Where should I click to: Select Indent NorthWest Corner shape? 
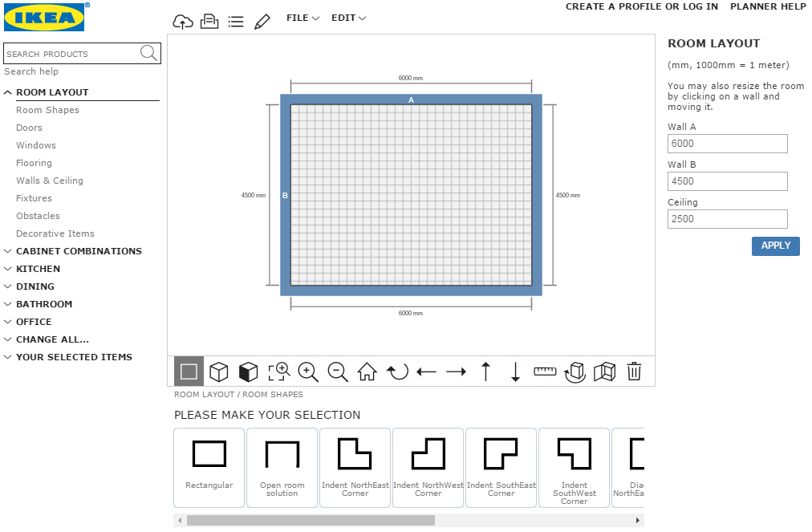pos(428,467)
